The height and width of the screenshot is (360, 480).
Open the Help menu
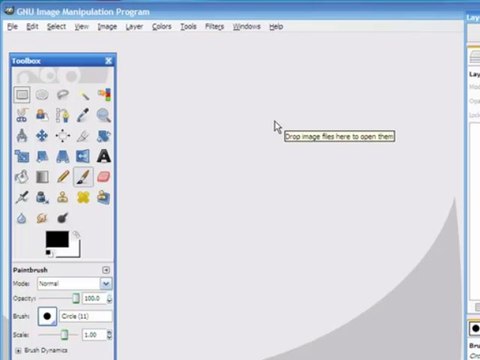[x=276, y=27]
